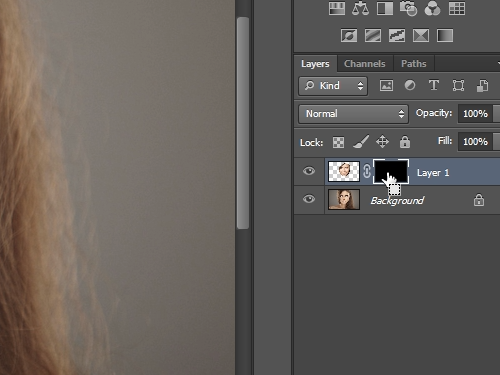This screenshot has height=375, width=500.
Task: Select the Layer 1 image thumbnail
Action: tap(344, 171)
